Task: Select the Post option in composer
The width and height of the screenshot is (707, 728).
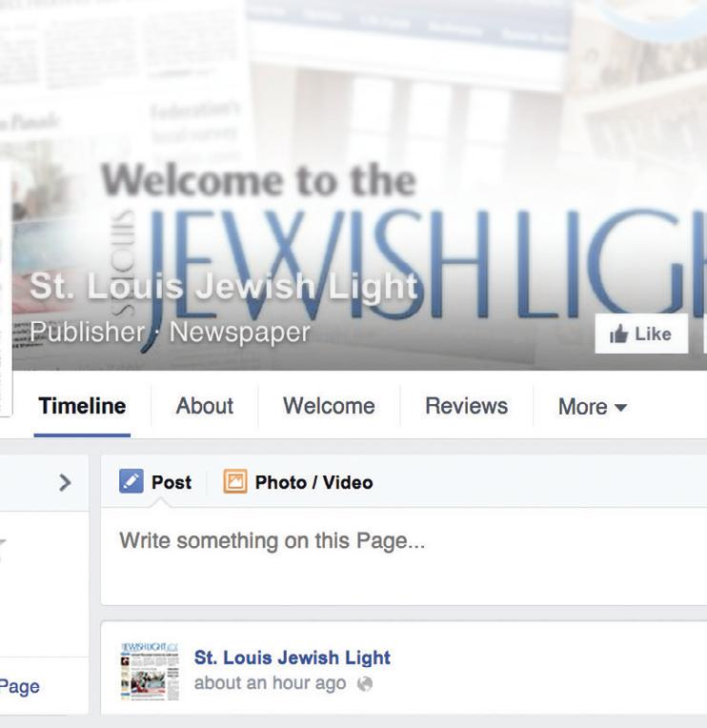Action: pyautogui.click(x=155, y=482)
